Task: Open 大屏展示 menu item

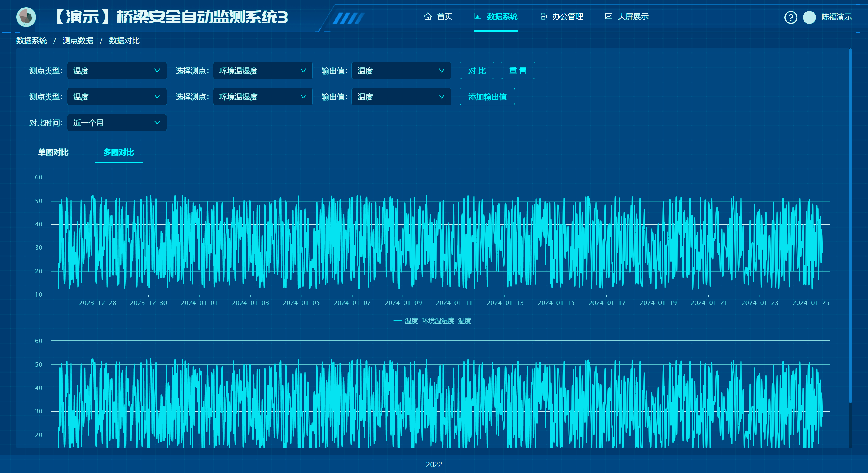Action: tap(633, 17)
